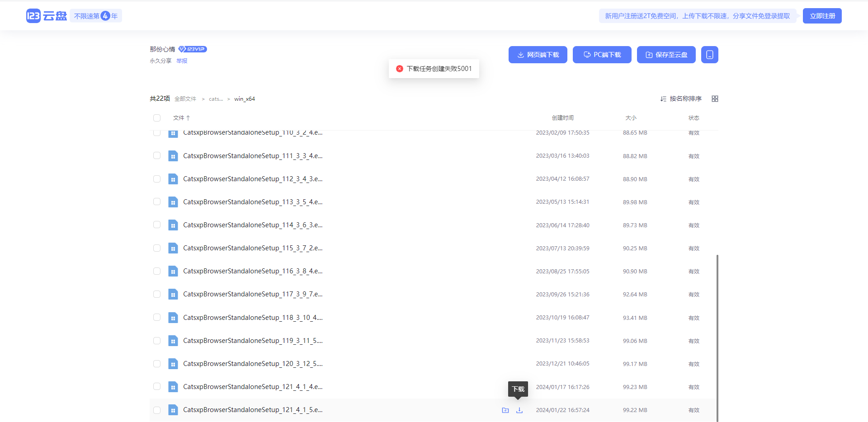Check the box for Setup_119_3_11_5
Screen dimensions: 868x422
[x=157, y=341]
